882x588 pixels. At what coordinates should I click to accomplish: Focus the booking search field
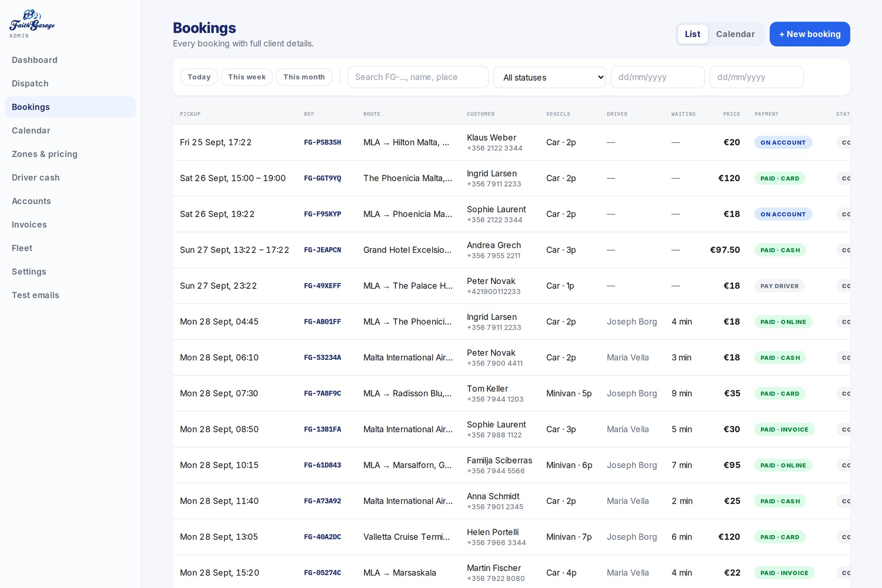pos(418,77)
